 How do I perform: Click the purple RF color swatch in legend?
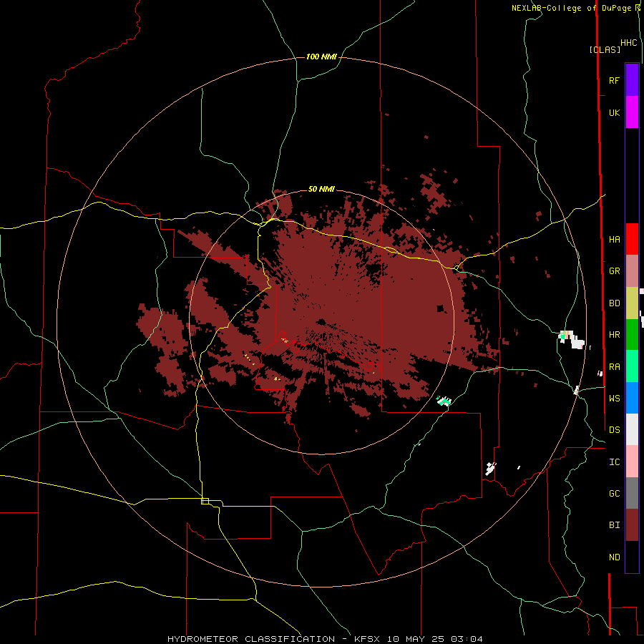click(x=632, y=79)
